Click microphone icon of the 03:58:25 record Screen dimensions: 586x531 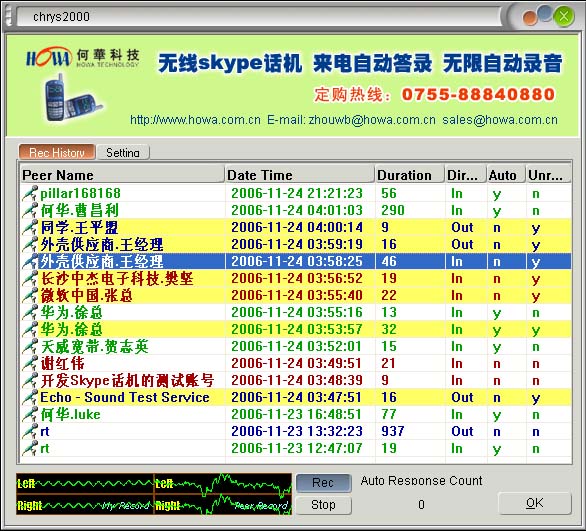[x=30, y=261]
